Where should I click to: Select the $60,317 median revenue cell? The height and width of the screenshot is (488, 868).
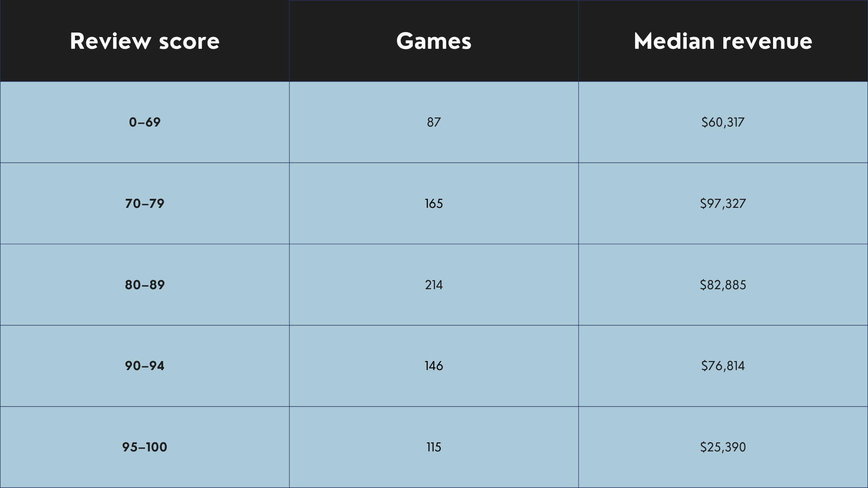click(x=723, y=122)
